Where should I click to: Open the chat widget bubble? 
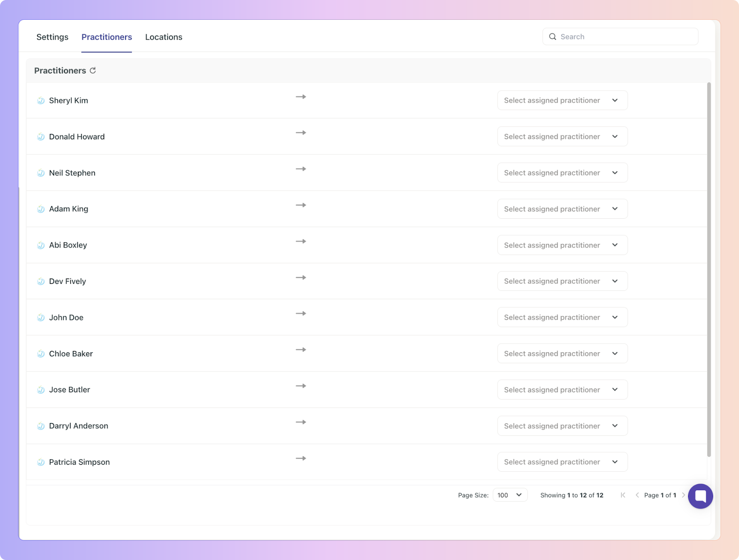(x=700, y=496)
